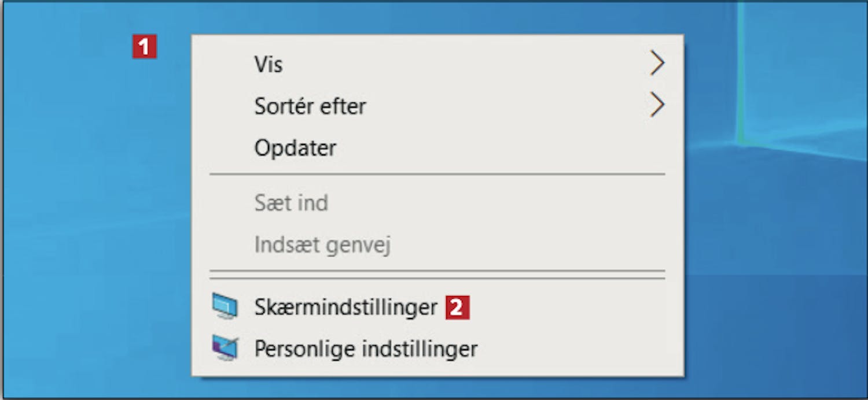Click the red number 1 marker

144,47
